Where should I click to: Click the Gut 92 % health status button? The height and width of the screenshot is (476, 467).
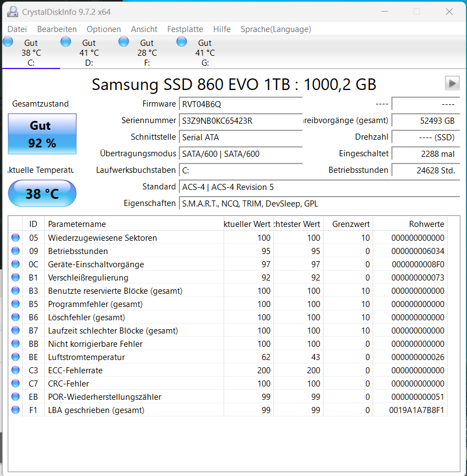42,134
